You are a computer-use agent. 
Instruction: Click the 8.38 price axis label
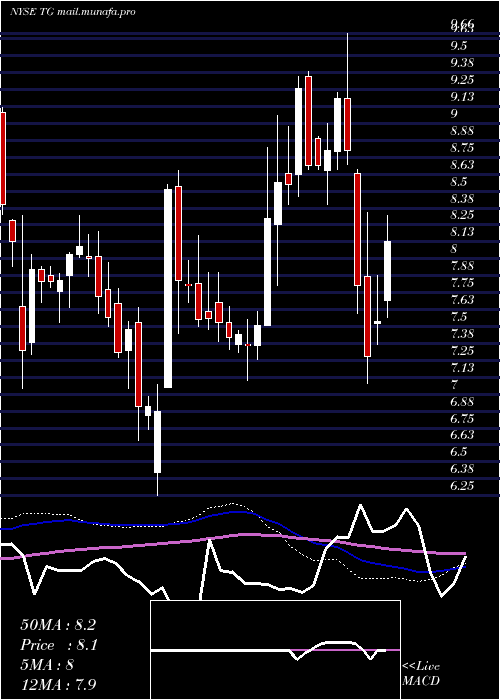point(462,199)
